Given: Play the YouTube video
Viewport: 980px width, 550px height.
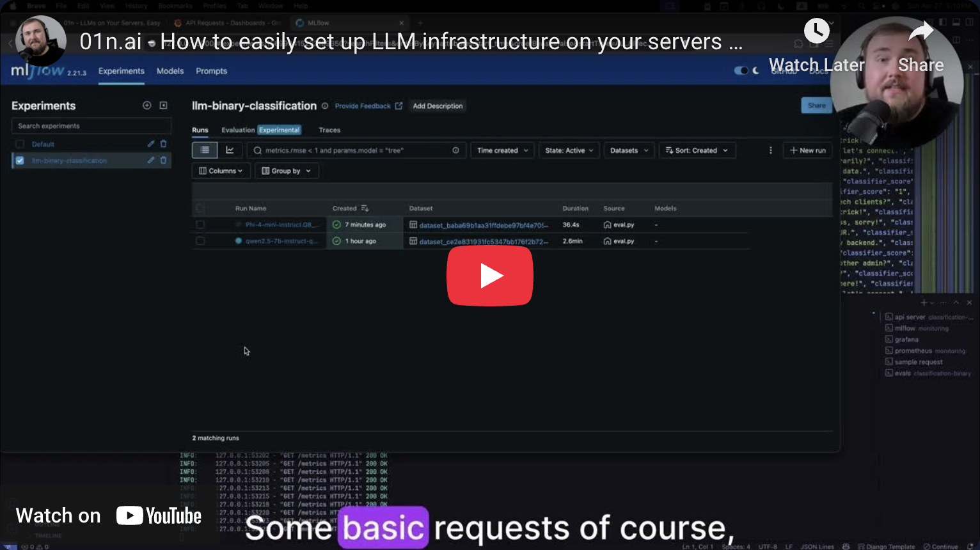Looking at the screenshot, I should tap(489, 276).
